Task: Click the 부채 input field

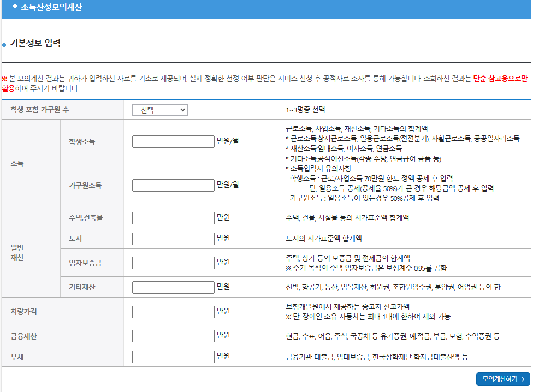Action: [x=173, y=356]
